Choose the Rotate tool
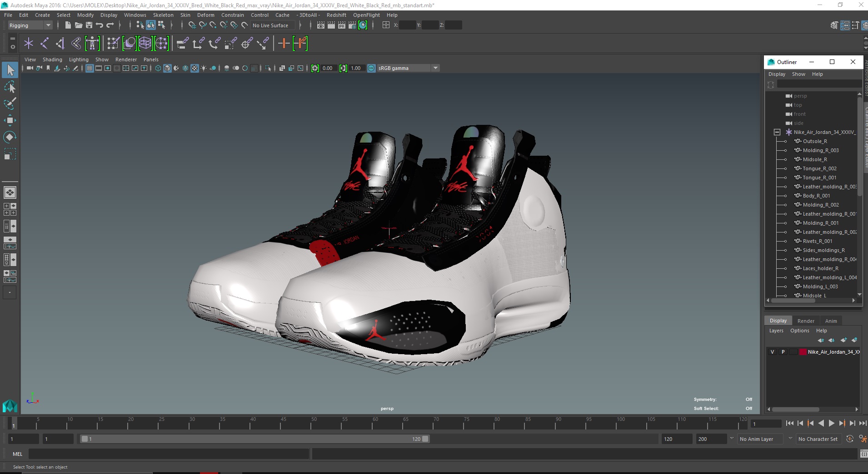This screenshot has height=474, width=868. (10, 137)
